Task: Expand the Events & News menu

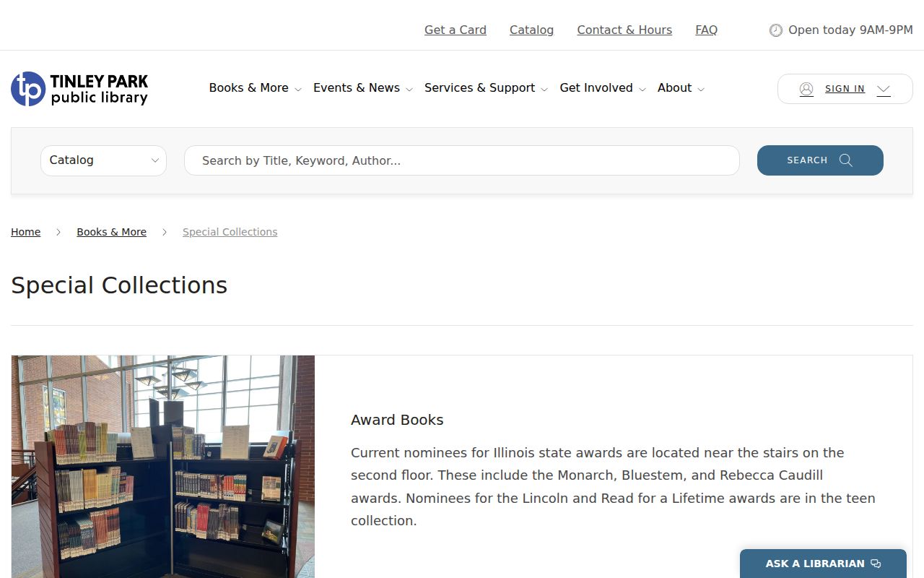Action: [363, 88]
